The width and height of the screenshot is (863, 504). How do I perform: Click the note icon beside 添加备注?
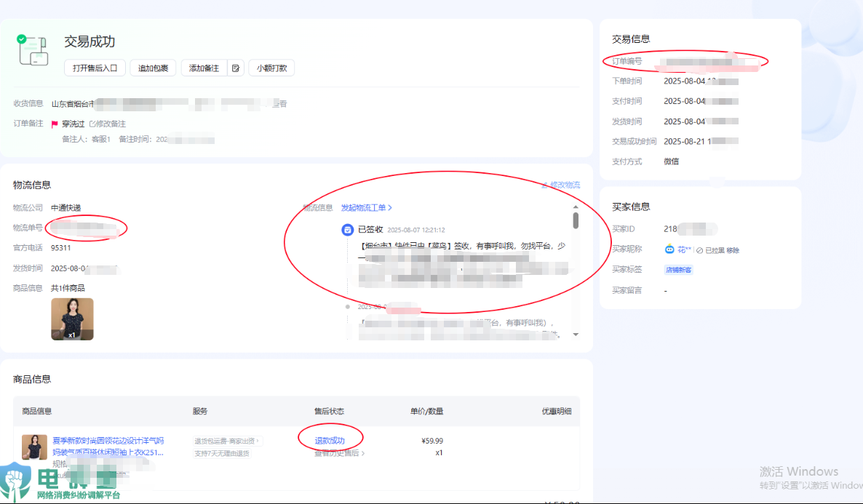pyautogui.click(x=236, y=68)
